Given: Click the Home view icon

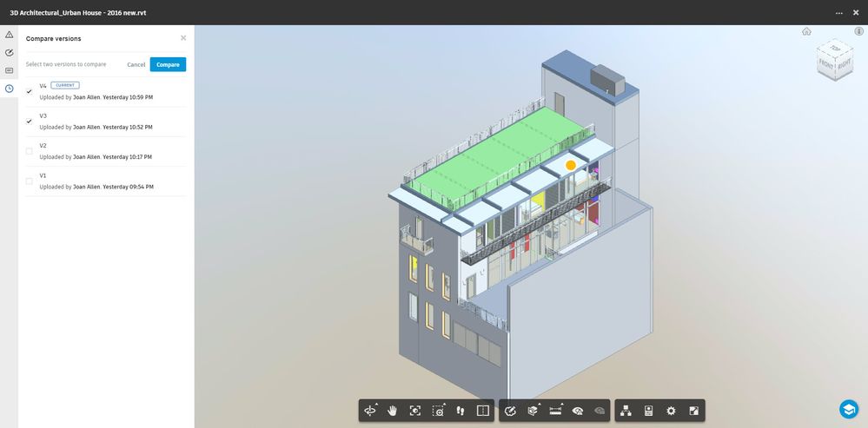Looking at the screenshot, I should (x=806, y=31).
